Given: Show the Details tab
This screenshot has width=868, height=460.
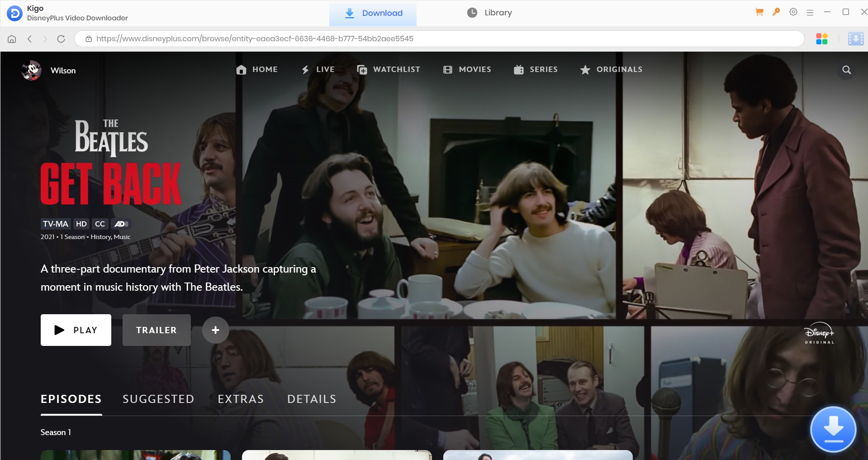Looking at the screenshot, I should (312, 399).
